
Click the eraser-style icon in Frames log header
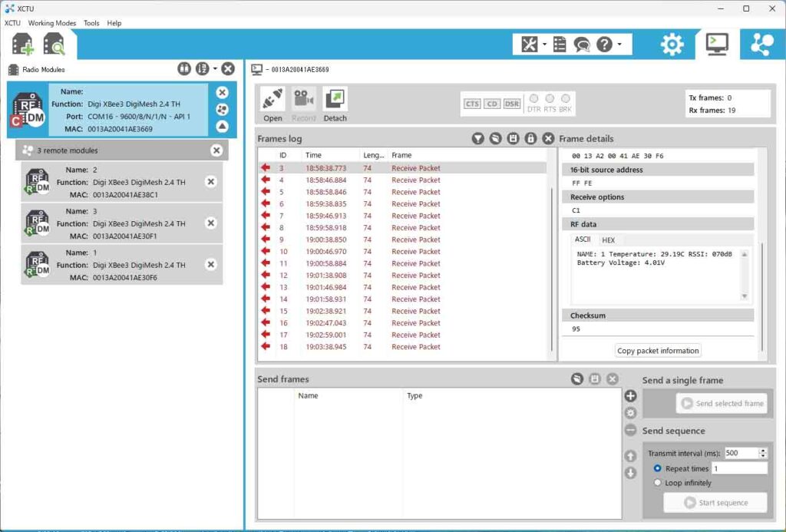[495, 138]
